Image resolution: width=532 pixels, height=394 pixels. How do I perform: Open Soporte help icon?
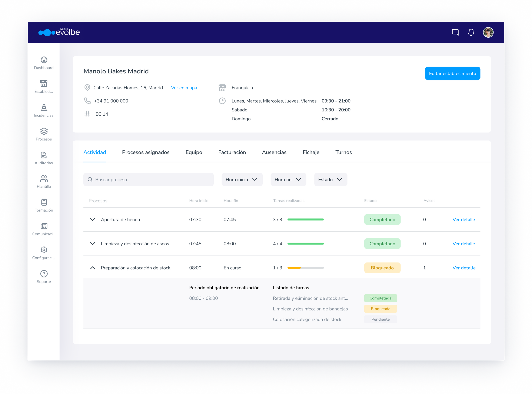[x=44, y=274]
